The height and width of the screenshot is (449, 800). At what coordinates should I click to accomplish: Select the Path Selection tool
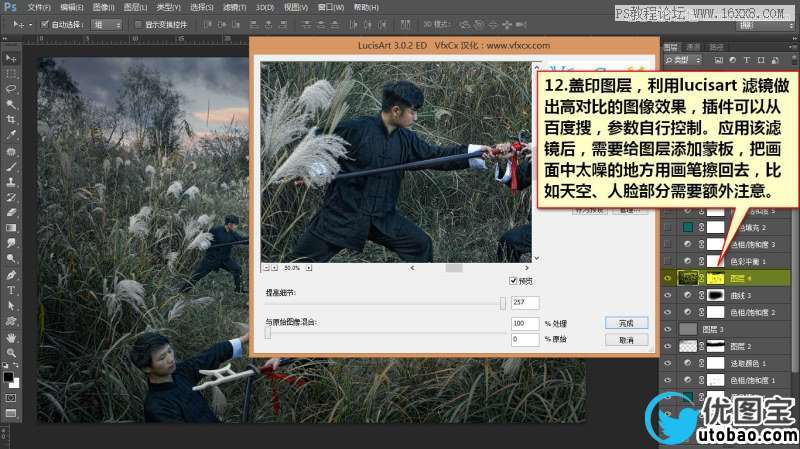11,306
